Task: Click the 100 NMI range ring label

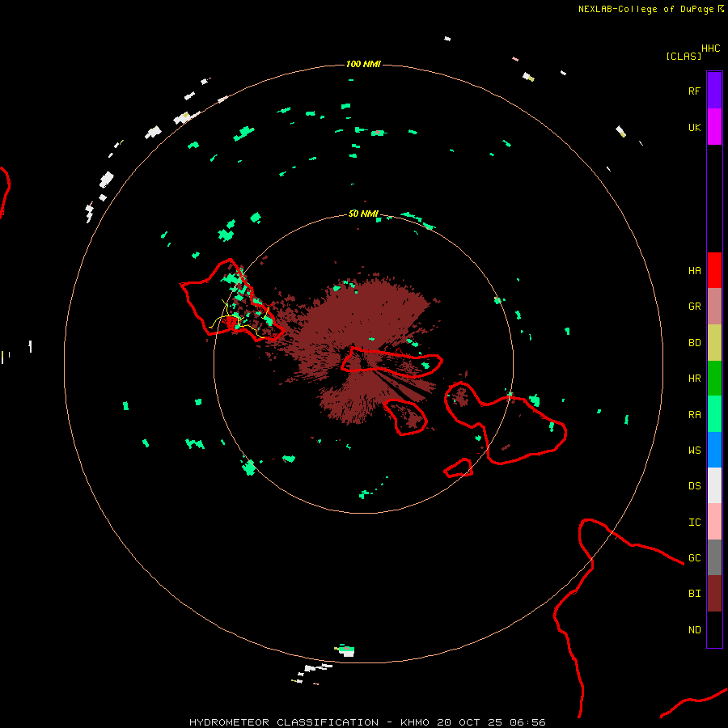Action: [363, 64]
